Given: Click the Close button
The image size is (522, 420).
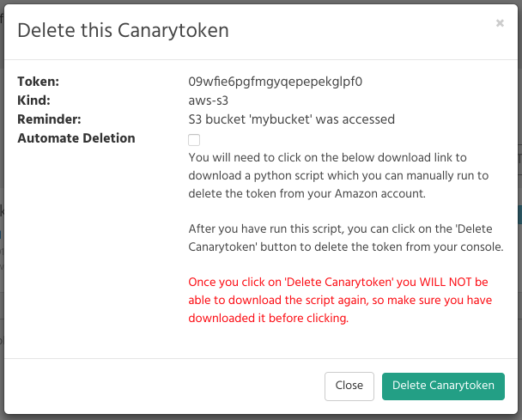Looking at the screenshot, I should 349,386.
